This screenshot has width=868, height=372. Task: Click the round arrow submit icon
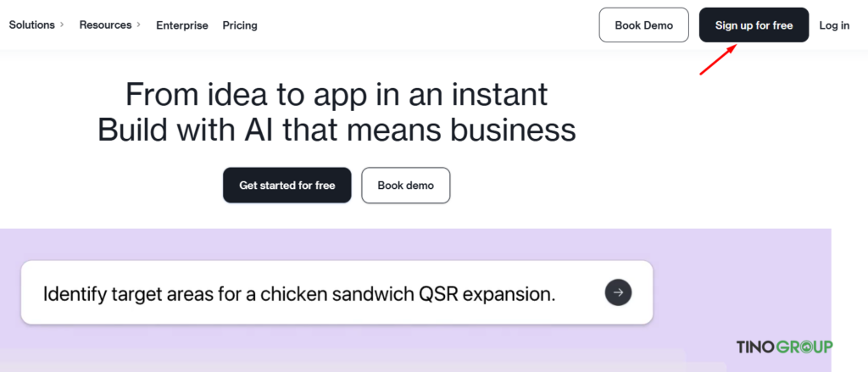click(x=618, y=292)
